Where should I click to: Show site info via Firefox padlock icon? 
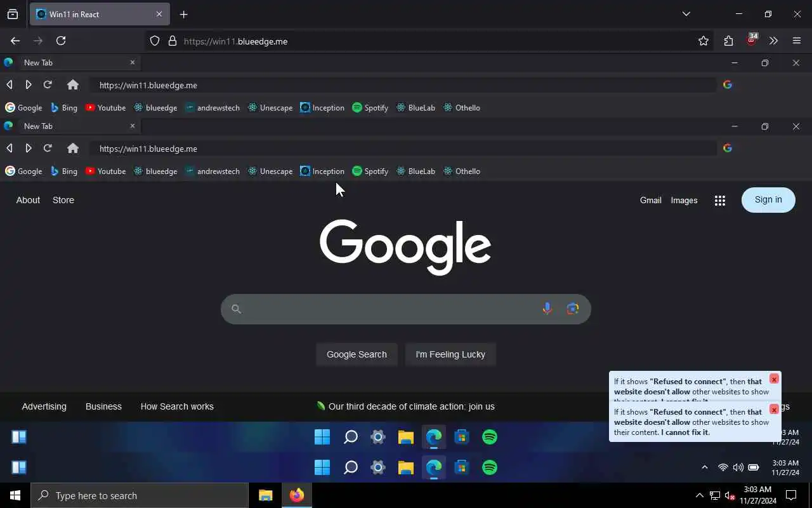(x=172, y=41)
